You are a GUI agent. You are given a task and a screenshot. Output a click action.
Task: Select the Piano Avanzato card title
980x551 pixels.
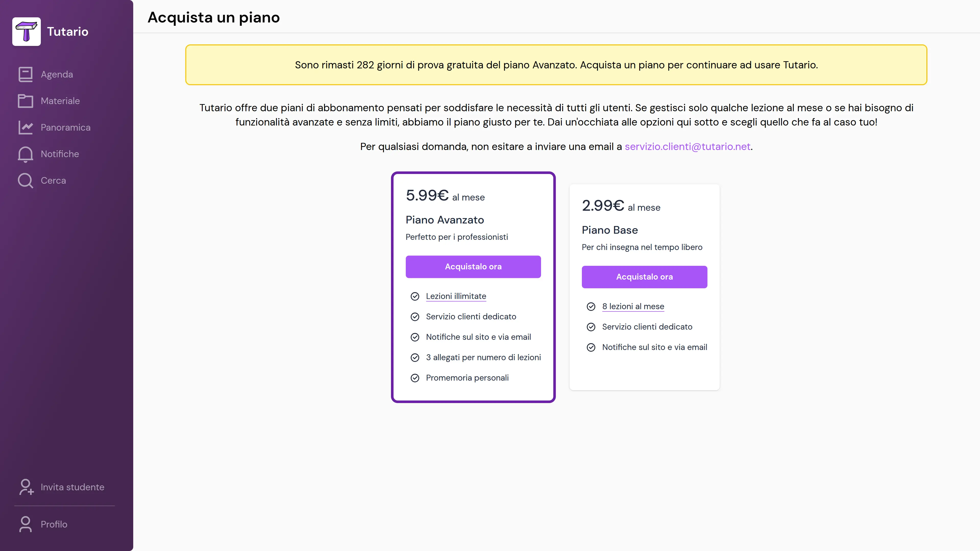(444, 220)
